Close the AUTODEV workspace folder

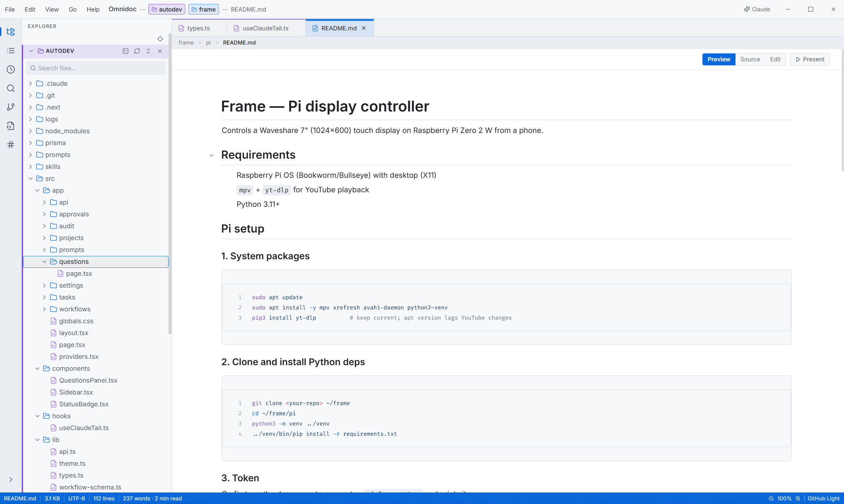(x=160, y=51)
